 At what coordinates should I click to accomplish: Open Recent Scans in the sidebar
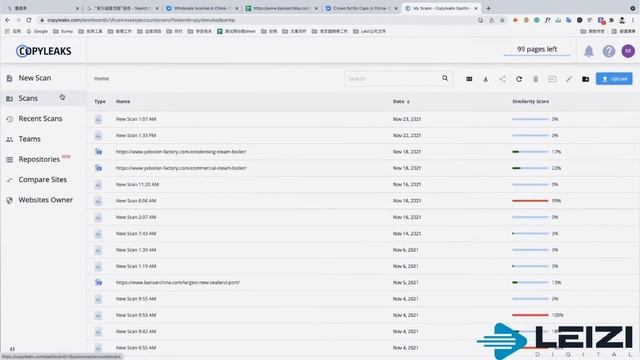click(40, 119)
